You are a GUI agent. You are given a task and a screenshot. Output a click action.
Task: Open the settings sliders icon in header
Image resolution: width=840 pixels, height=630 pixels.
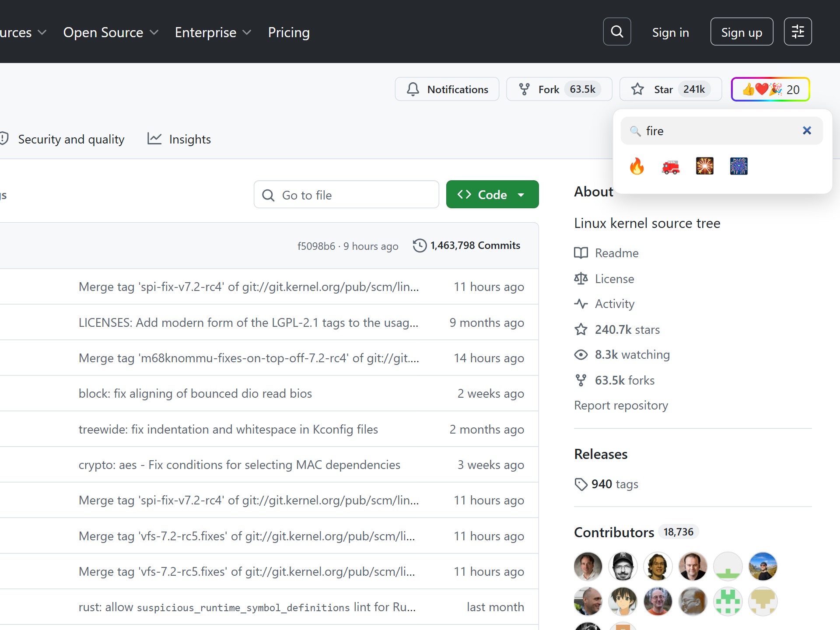click(798, 31)
